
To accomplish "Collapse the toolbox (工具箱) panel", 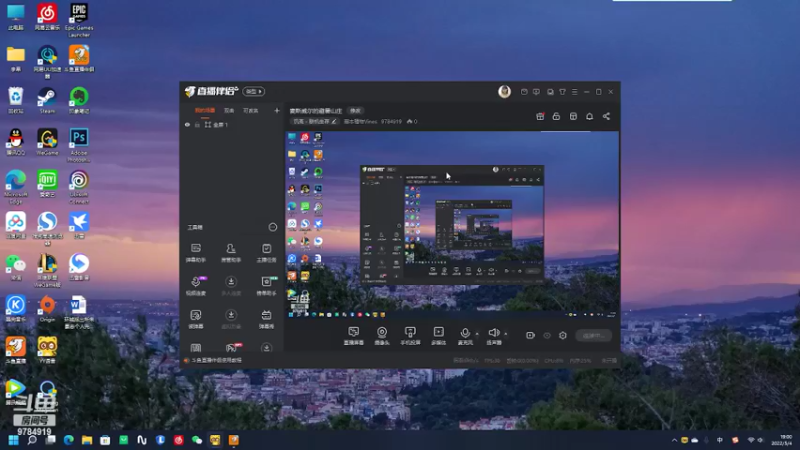I will (272, 227).
